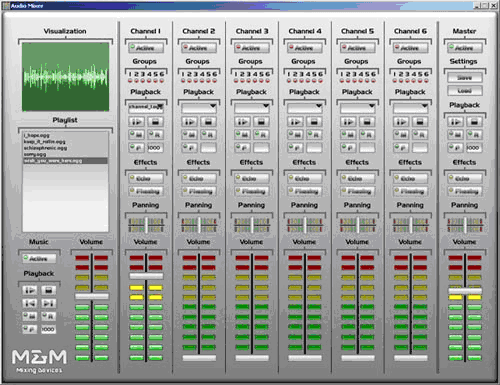Open Channel 2 playback file dropdown
This screenshot has width=500, height=385.
coord(199,107)
